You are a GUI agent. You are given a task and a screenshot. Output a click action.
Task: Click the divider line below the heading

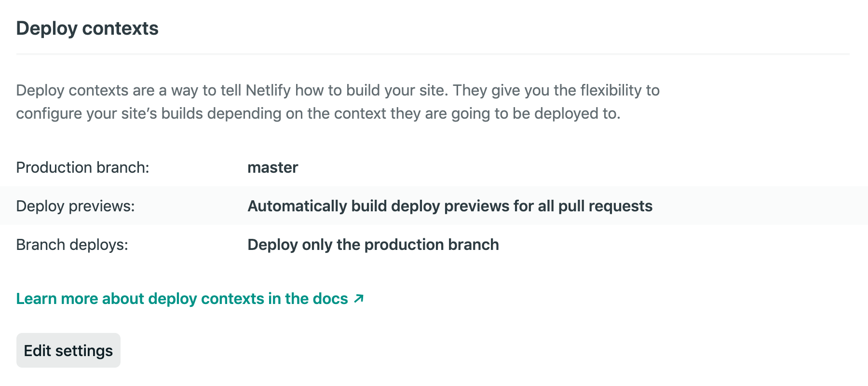click(433, 54)
